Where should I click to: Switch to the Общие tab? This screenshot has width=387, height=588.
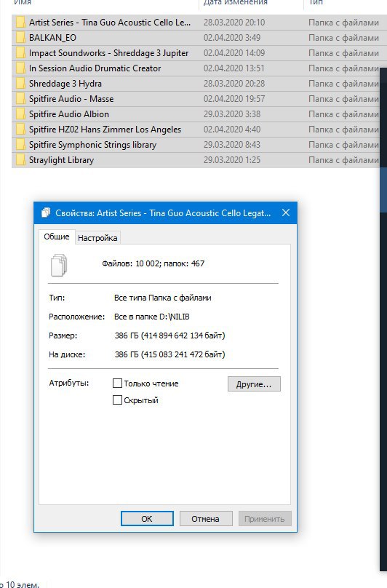click(x=57, y=237)
